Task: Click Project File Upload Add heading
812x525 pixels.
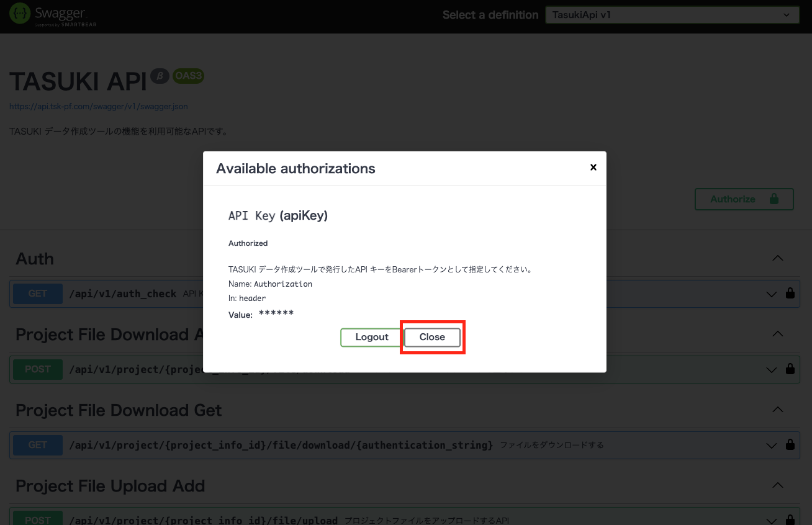Action: 110,486
